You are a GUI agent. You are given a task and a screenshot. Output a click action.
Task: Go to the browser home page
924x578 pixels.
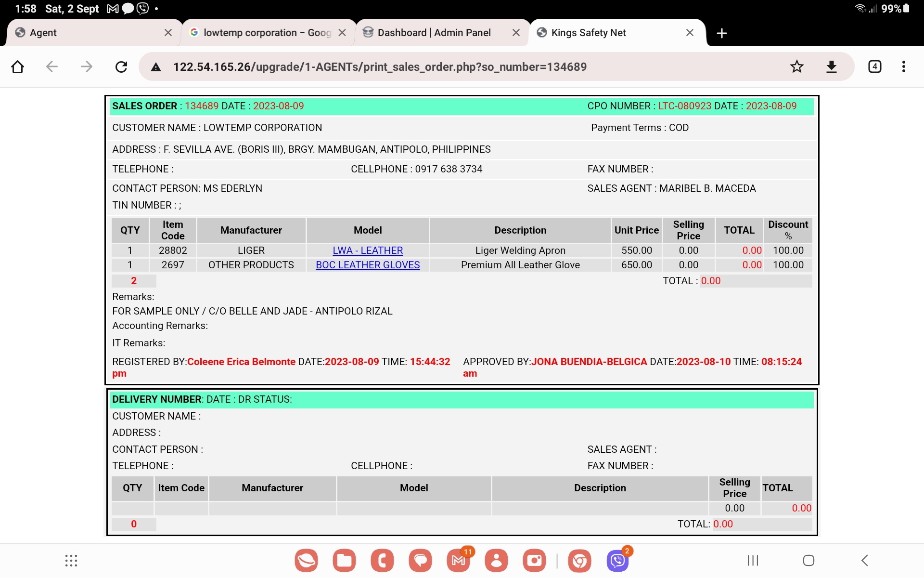(18, 66)
